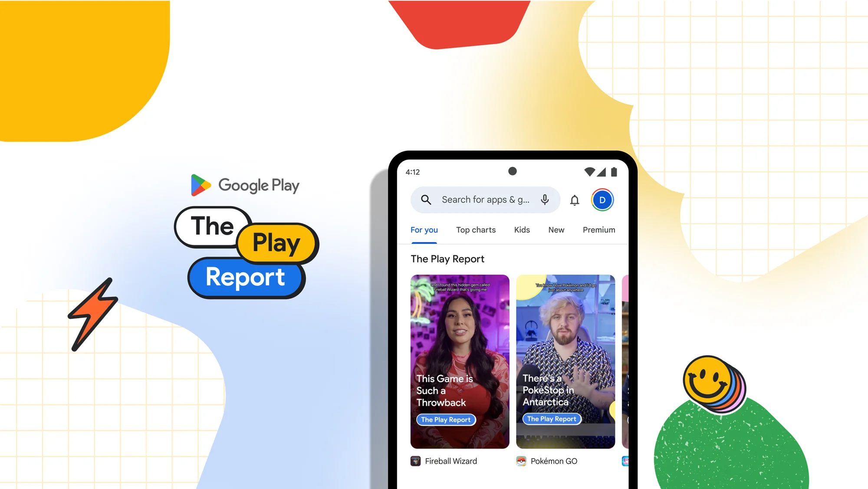Select the Top charts tab
868x489 pixels.
pos(477,230)
